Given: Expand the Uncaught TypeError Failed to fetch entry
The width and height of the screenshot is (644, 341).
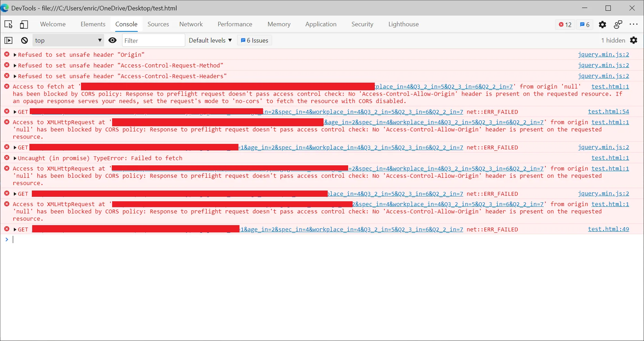Looking at the screenshot, I should pyautogui.click(x=15, y=158).
